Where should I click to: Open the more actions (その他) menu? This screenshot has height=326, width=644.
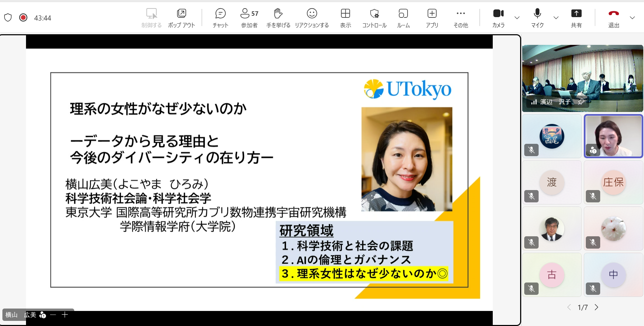[x=461, y=18]
